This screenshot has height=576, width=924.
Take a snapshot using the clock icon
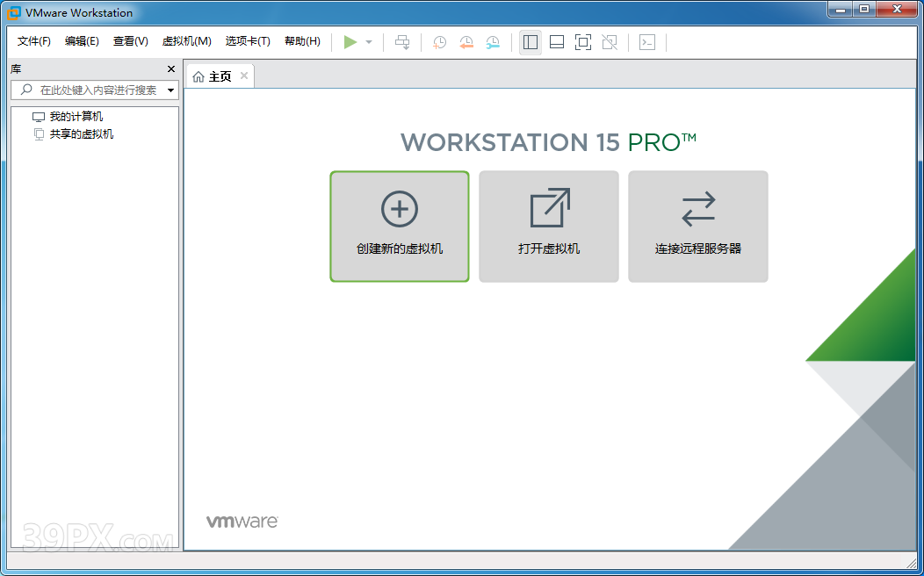click(440, 42)
